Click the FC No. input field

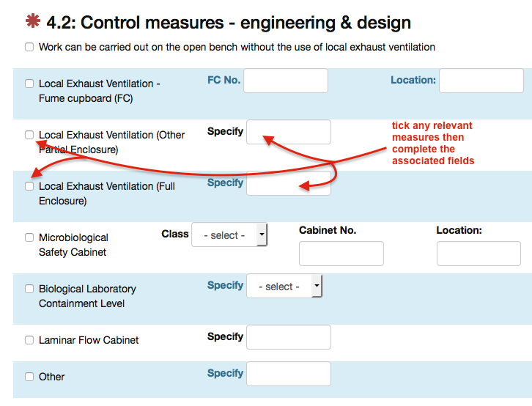(x=285, y=81)
